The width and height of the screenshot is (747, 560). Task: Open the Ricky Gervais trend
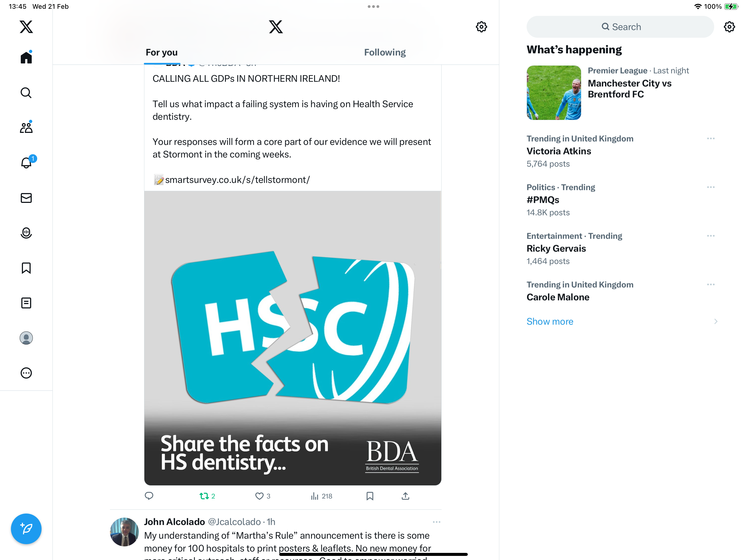point(556,248)
